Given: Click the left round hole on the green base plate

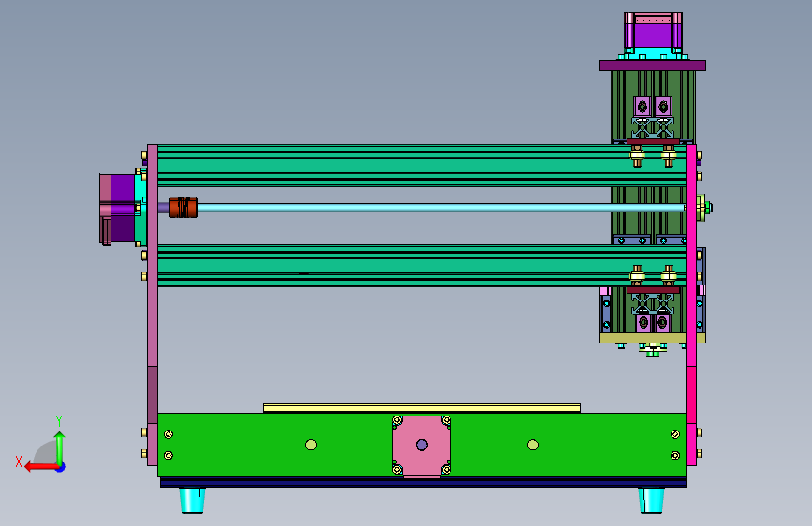Looking at the screenshot, I should click(311, 445).
